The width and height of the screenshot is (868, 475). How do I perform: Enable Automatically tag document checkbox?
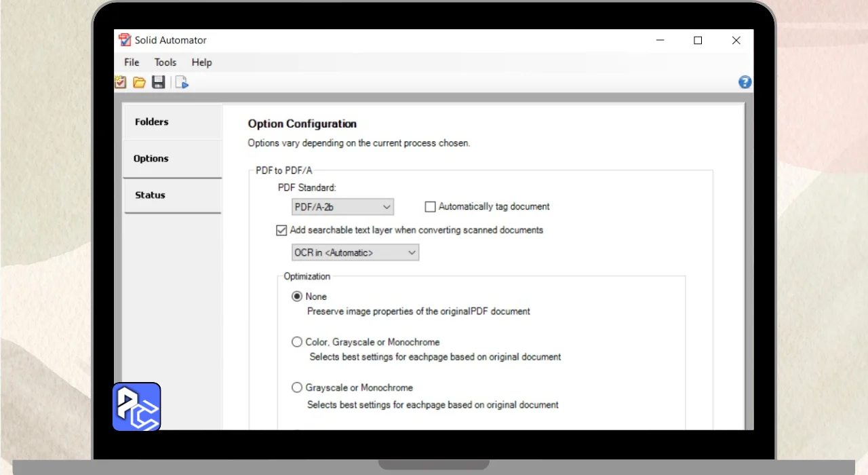pos(430,207)
